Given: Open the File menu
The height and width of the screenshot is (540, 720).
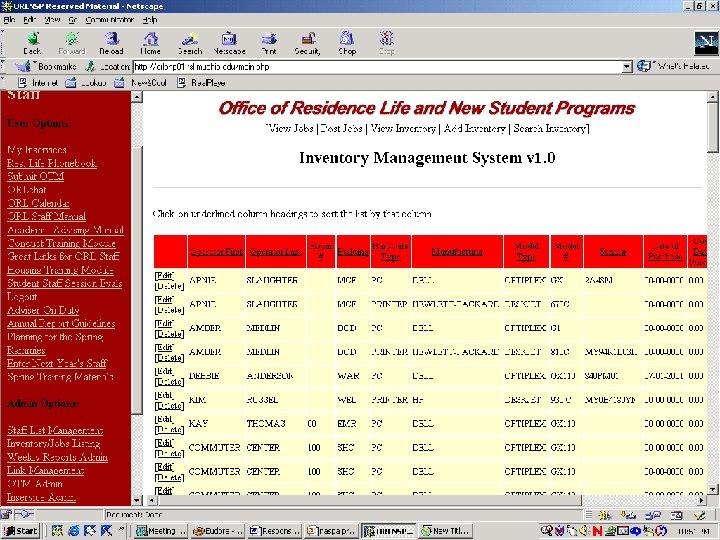Looking at the screenshot, I should [11, 19].
